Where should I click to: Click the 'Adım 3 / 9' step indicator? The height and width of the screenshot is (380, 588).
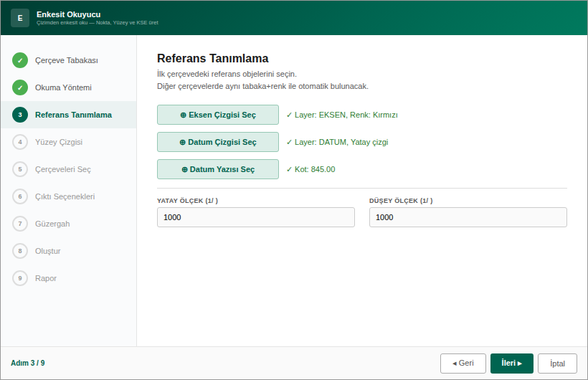click(x=28, y=363)
